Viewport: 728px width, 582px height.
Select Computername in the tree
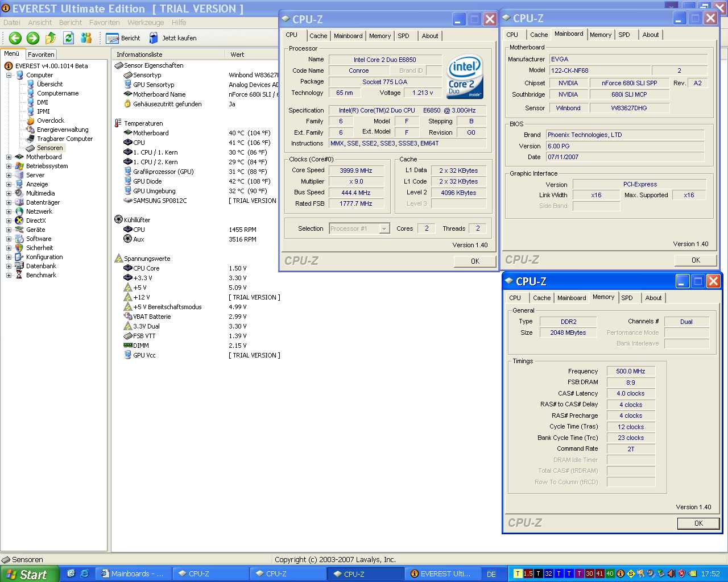pyautogui.click(x=57, y=93)
